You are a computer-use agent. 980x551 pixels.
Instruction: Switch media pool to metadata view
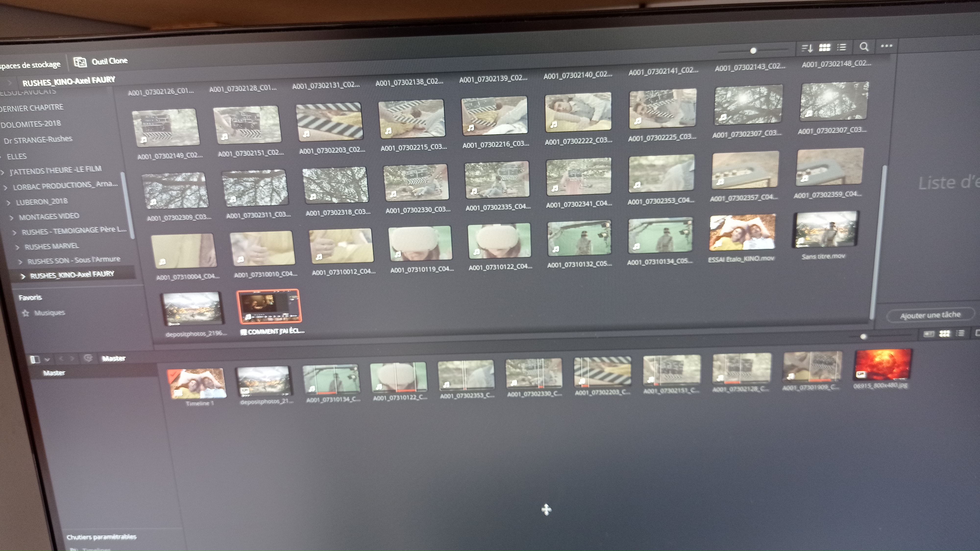[929, 334]
